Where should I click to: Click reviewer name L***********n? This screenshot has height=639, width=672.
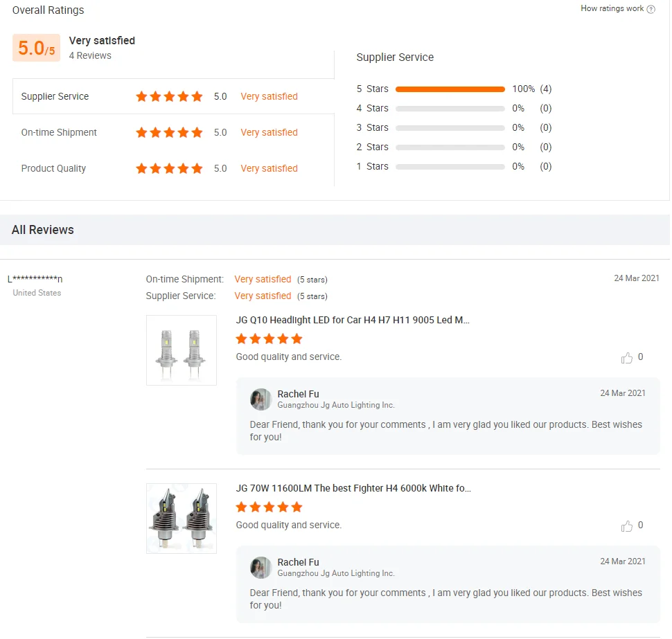[x=35, y=279]
